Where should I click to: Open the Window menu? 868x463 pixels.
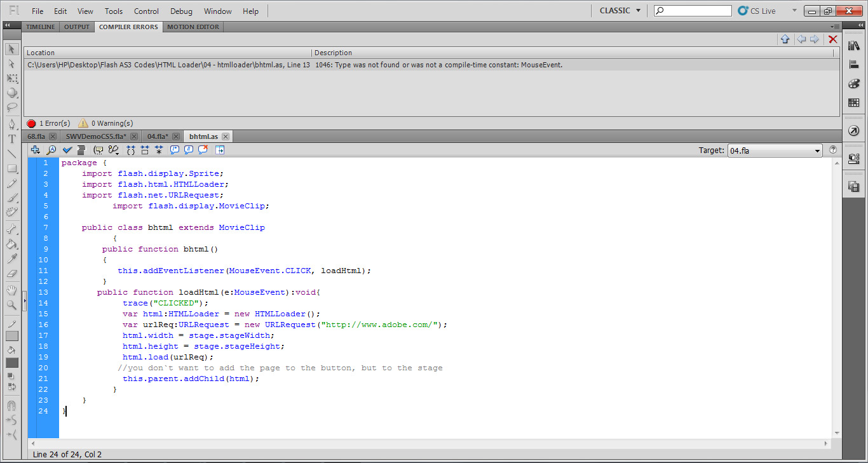[x=218, y=11]
